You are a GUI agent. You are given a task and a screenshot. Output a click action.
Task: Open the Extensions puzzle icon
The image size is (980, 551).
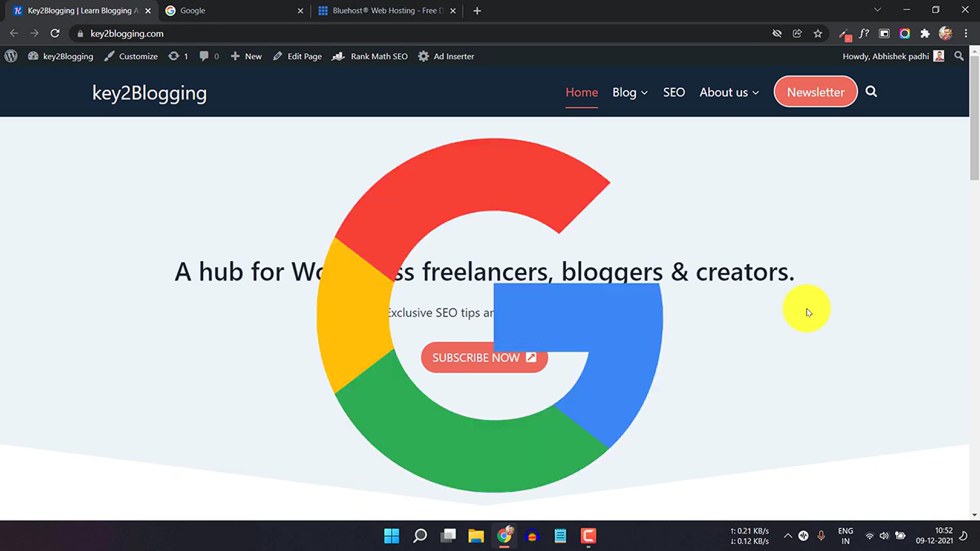[x=925, y=34]
